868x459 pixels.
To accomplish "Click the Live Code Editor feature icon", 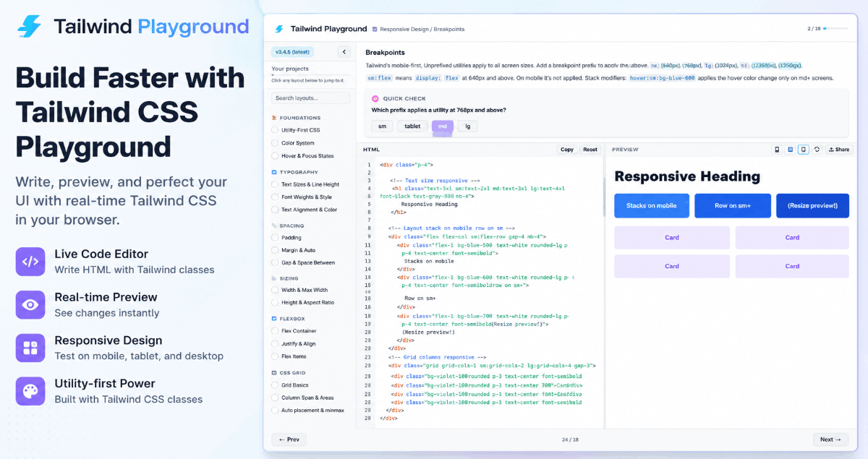I will (30, 262).
